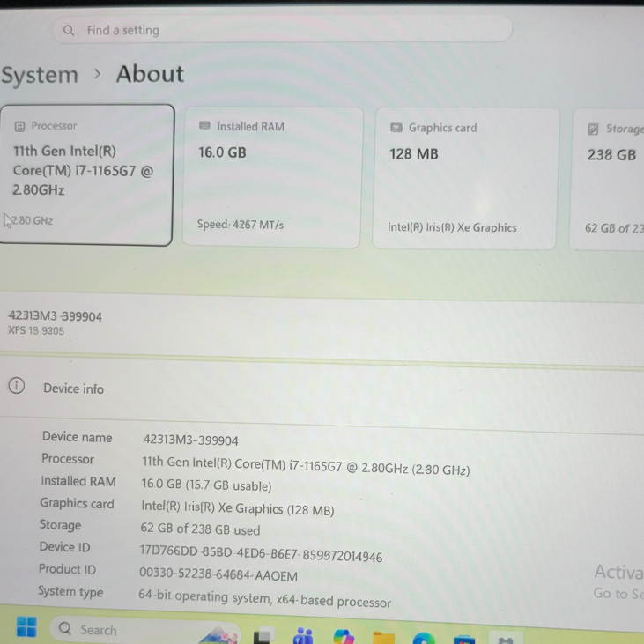Click the Product ID value 00330-52238-64684-AAOEM
644x644 pixels.
[218, 574]
